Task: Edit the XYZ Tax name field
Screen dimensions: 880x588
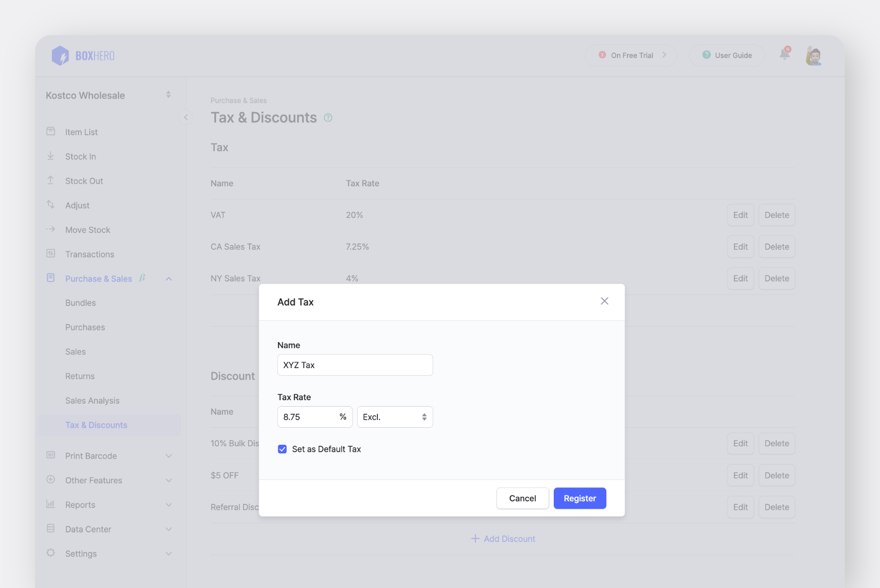Action: click(355, 365)
